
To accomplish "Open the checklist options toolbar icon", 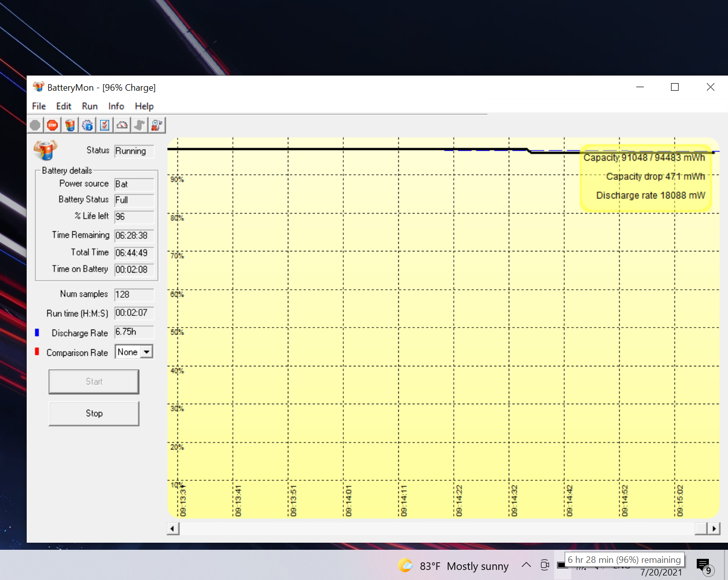I will (x=104, y=125).
